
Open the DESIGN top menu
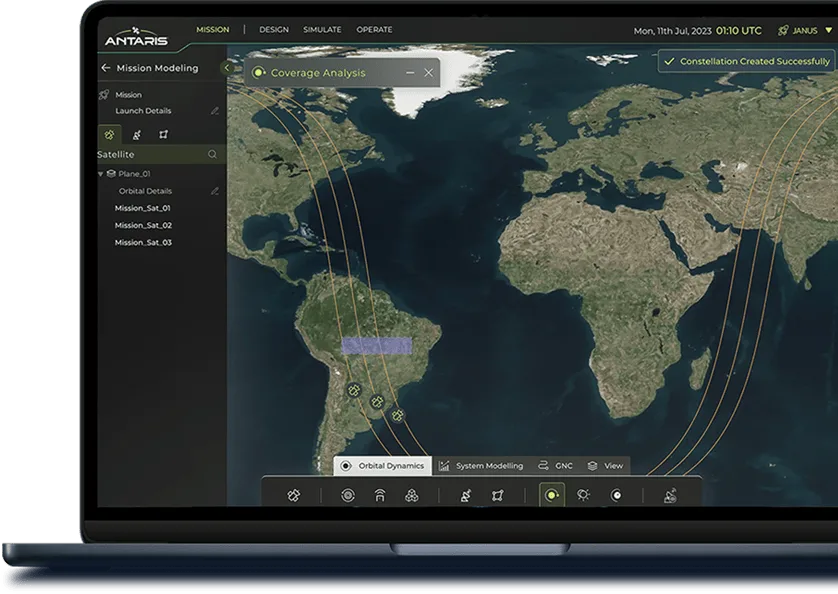pos(274,29)
